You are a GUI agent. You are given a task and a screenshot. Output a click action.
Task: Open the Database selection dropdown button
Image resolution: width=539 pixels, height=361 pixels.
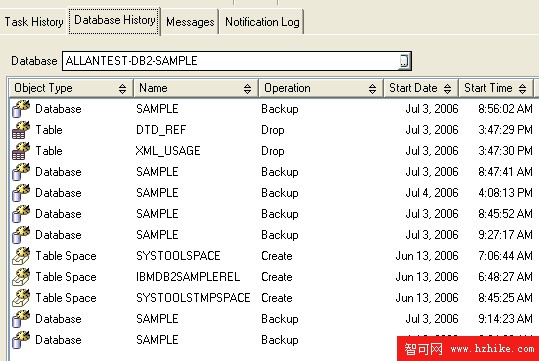[405, 61]
